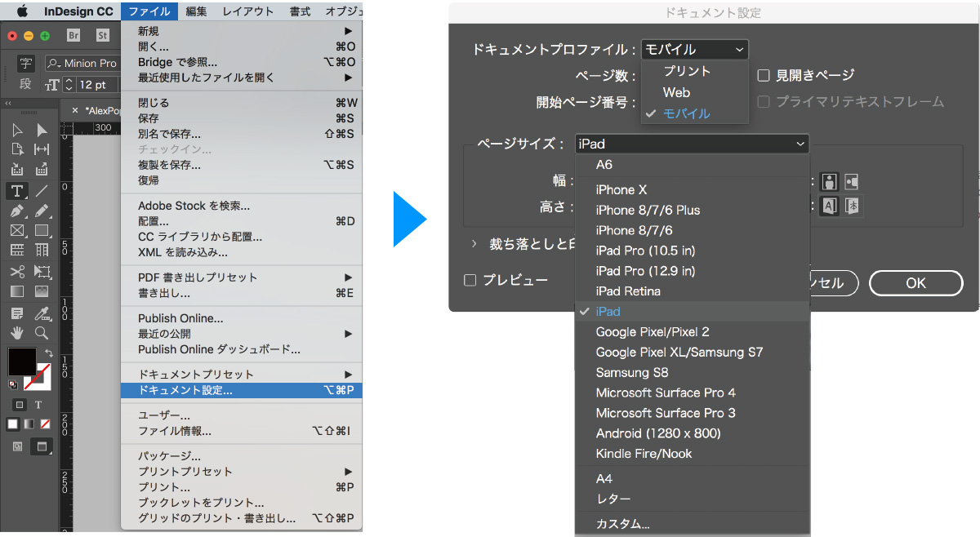The width and height of the screenshot is (980, 537).
Task: Select the Gradient Swatch tool
Action: pyautogui.click(x=17, y=291)
